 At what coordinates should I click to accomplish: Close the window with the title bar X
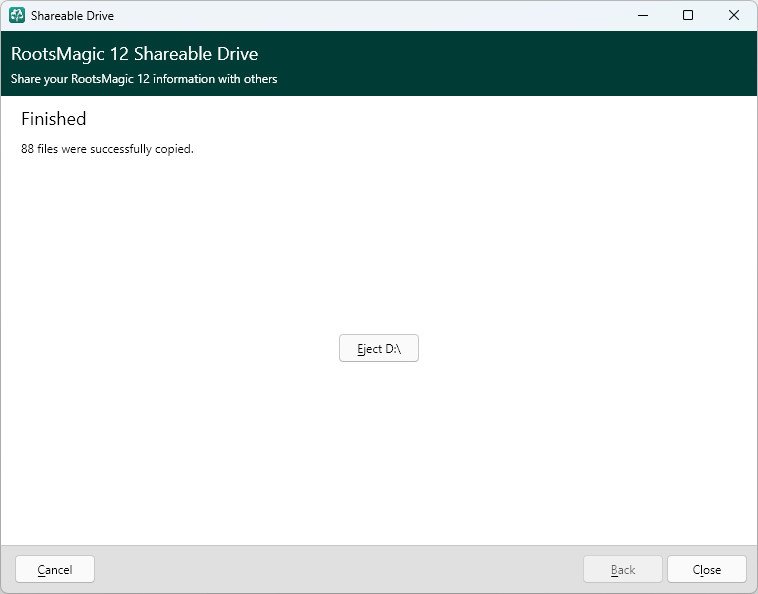click(733, 15)
